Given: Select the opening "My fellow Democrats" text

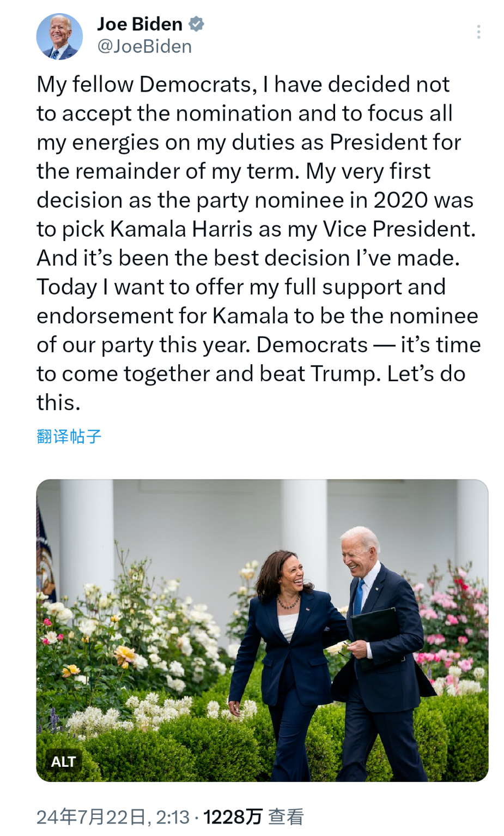Looking at the screenshot, I should point(144,85).
